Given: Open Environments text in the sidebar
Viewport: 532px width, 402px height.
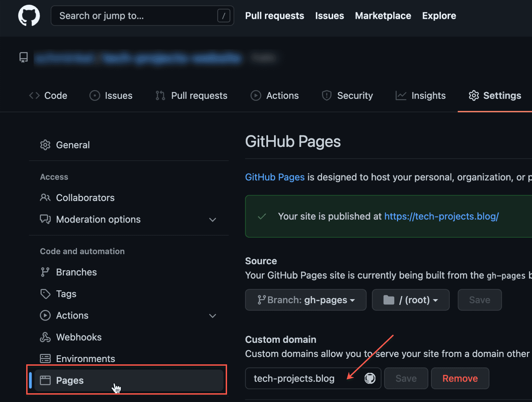Looking at the screenshot, I should click(x=86, y=359).
